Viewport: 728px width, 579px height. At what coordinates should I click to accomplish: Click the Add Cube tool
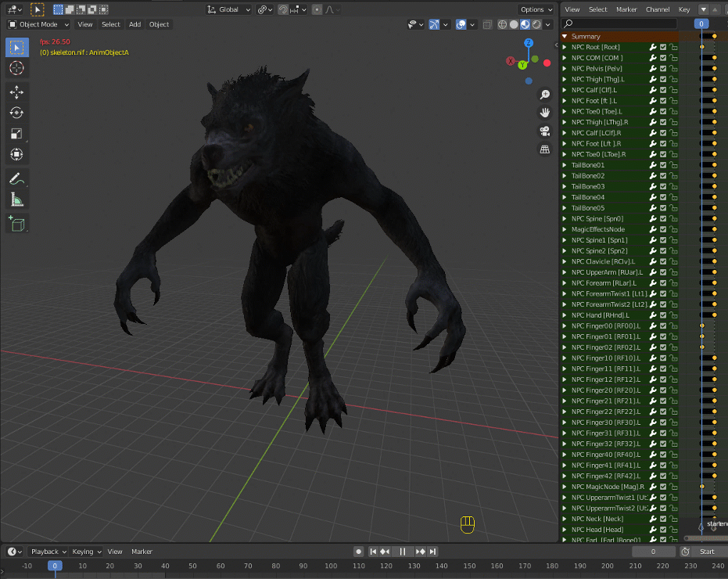click(16, 224)
